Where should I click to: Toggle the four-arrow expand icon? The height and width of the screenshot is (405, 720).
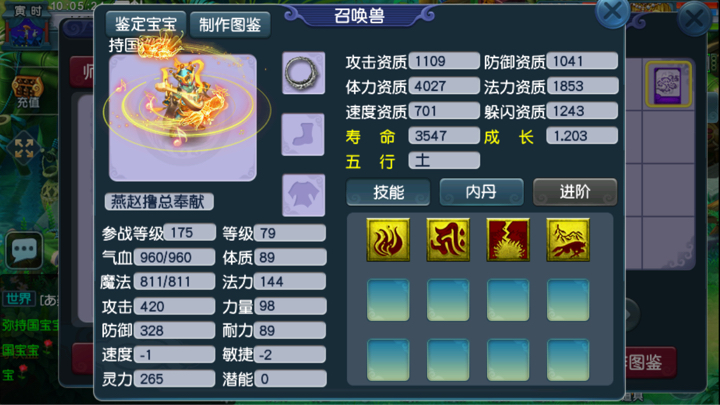pyautogui.click(x=23, y=148)
